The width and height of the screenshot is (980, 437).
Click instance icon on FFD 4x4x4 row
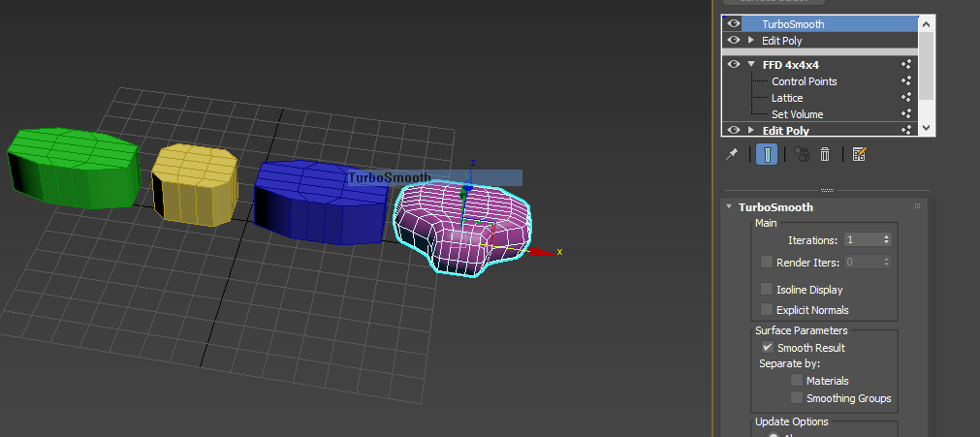pos(905,64)
